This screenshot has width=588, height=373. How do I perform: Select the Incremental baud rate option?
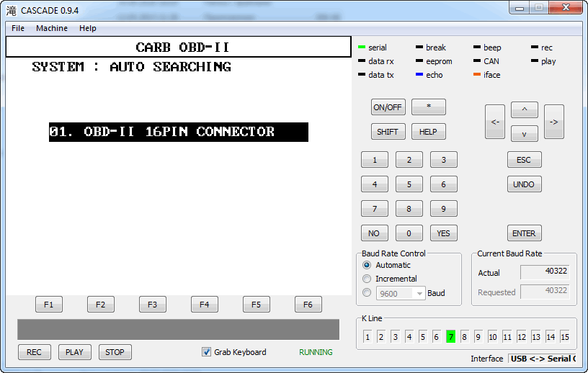coord(367,279)
